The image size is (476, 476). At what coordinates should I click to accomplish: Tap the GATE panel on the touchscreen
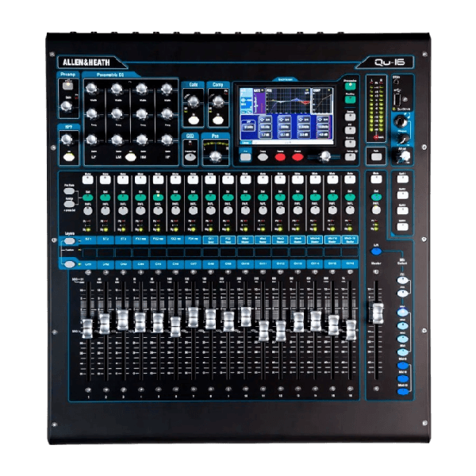[x=259, y=101]
